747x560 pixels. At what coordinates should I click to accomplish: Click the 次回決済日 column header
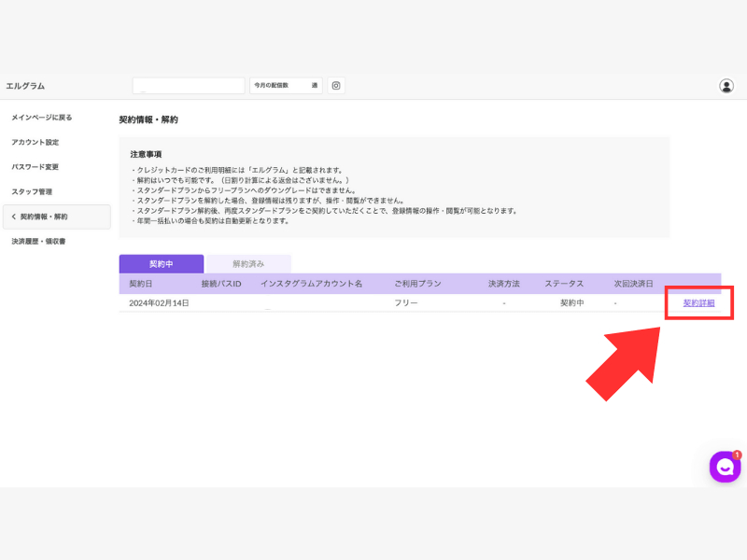(x=633, y=284)
